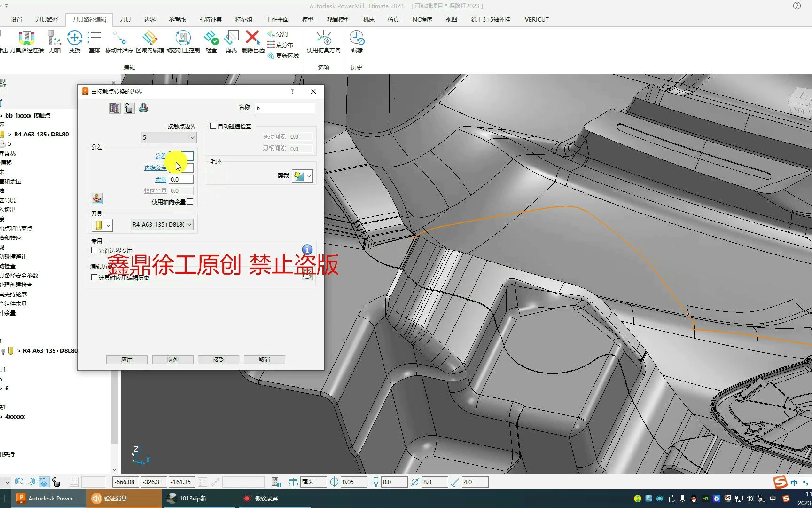The height and width of the screenshot is (508, 812).
Task: Click the 名称 name field containing 6
Action: 285,108
